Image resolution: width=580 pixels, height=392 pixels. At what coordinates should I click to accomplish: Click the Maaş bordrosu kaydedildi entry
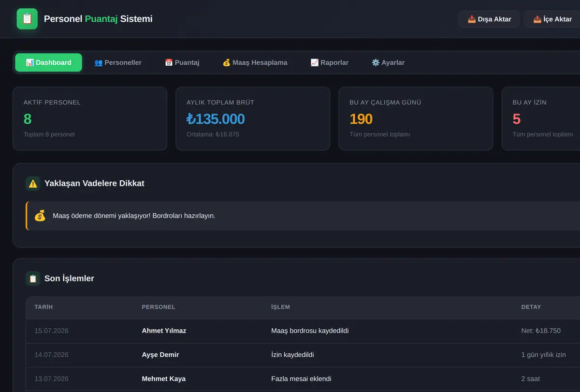click(310, 331)
